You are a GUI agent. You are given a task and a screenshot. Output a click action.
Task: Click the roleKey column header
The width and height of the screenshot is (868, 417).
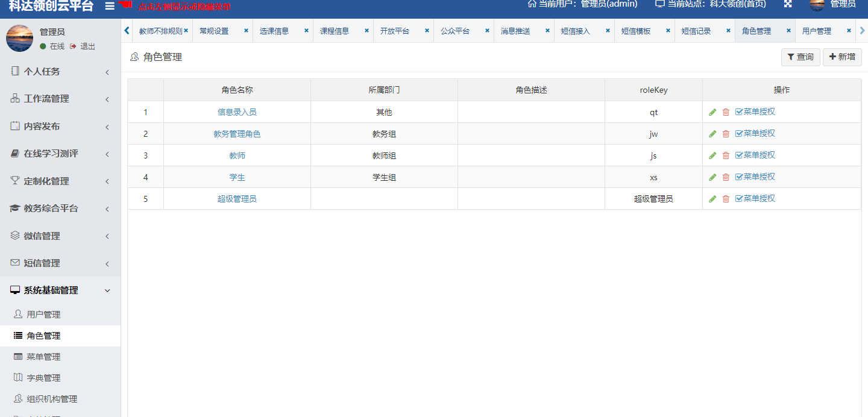653,90
